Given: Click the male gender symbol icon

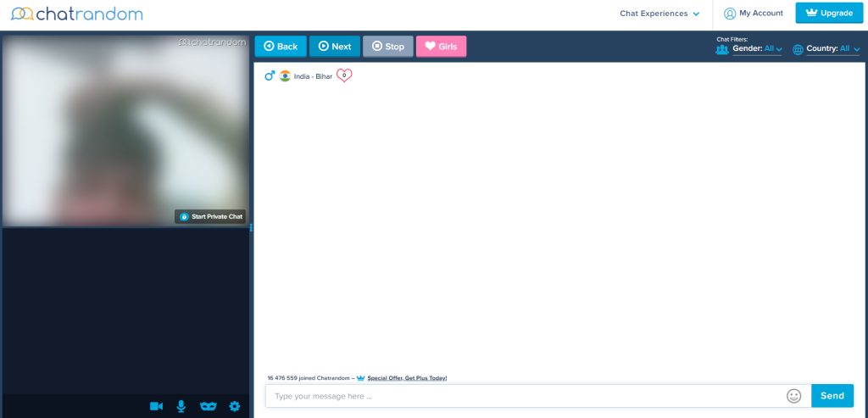Looking at the screenshot, I should pos(270,75).
